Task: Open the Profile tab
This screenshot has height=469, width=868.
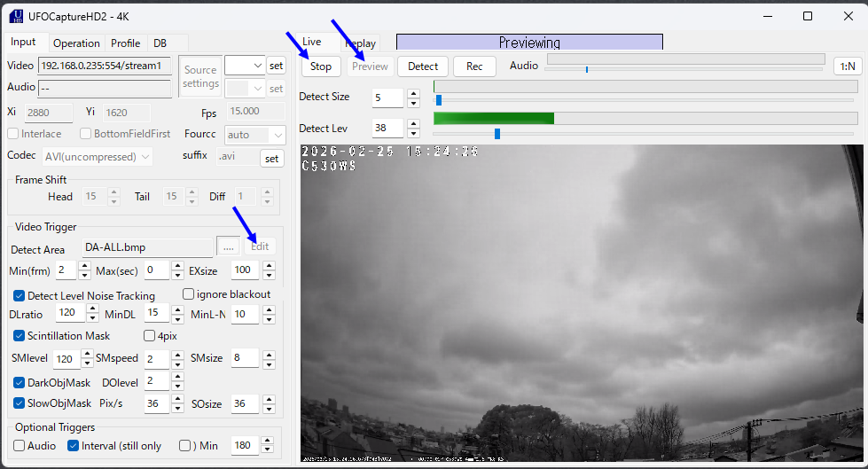Action: [x=125, y=43]
